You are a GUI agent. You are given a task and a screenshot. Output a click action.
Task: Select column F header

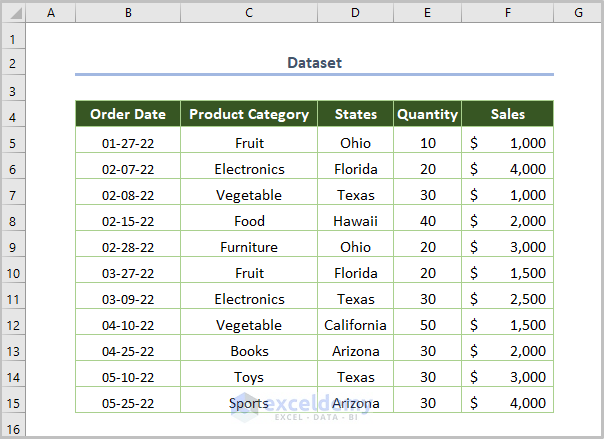pos(508,12)
